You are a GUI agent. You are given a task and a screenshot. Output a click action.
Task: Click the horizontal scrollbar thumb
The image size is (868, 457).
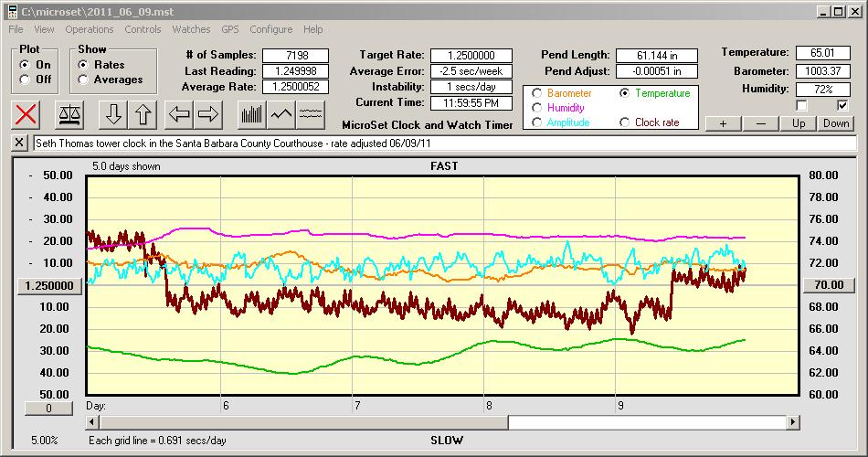(303, 422)
